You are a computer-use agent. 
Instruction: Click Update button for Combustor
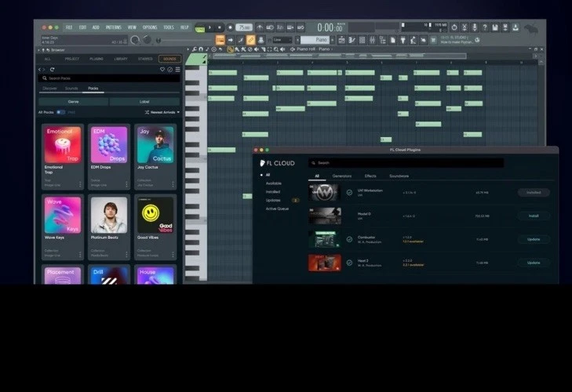tap(534, 239)
